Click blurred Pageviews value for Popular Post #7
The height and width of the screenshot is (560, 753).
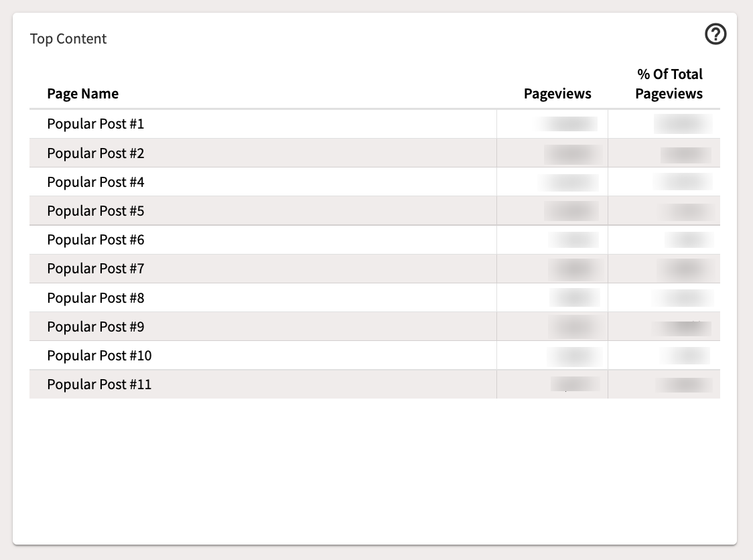(x=575, y=269)
